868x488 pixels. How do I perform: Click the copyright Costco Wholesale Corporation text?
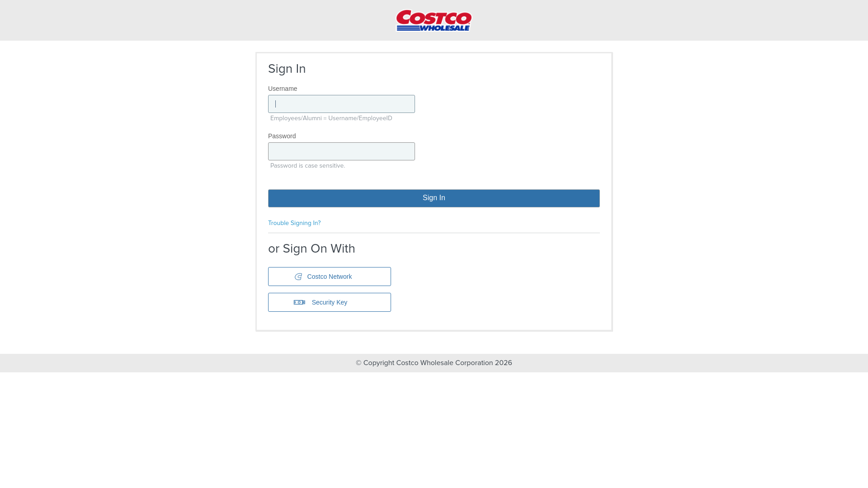click(434, 363)
